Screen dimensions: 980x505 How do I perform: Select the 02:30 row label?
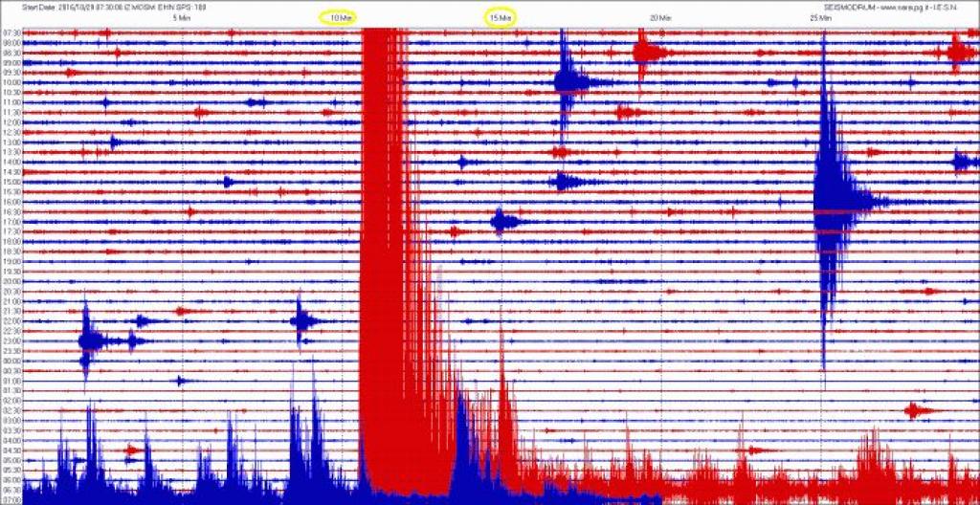tap(11, 410)
